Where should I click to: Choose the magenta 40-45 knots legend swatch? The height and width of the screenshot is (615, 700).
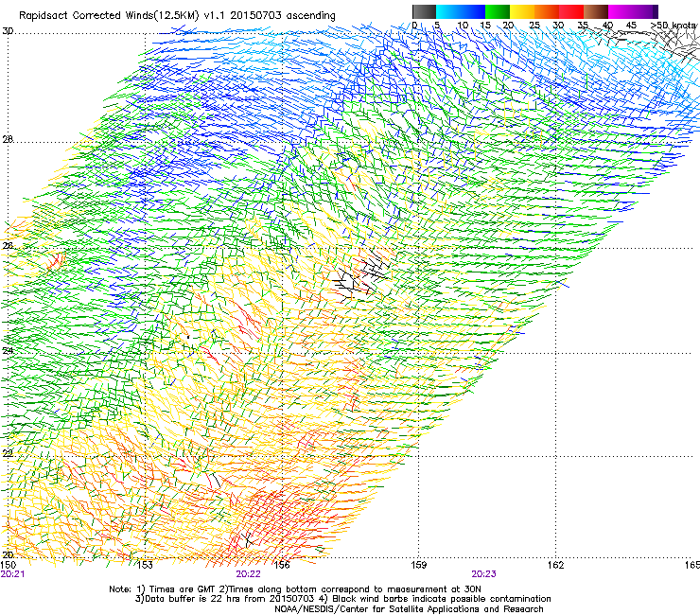pyautogui.click(x=621, y=11)
